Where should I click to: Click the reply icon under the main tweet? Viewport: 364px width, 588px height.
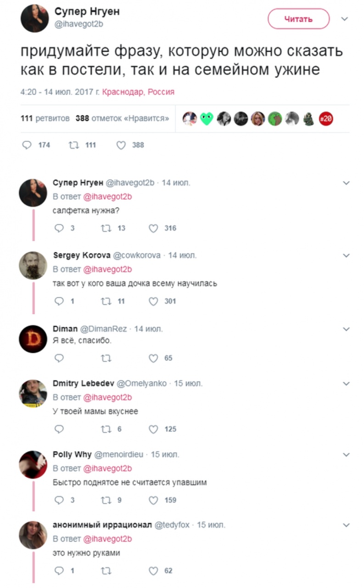pyautogui.click(x=27, y=145)
